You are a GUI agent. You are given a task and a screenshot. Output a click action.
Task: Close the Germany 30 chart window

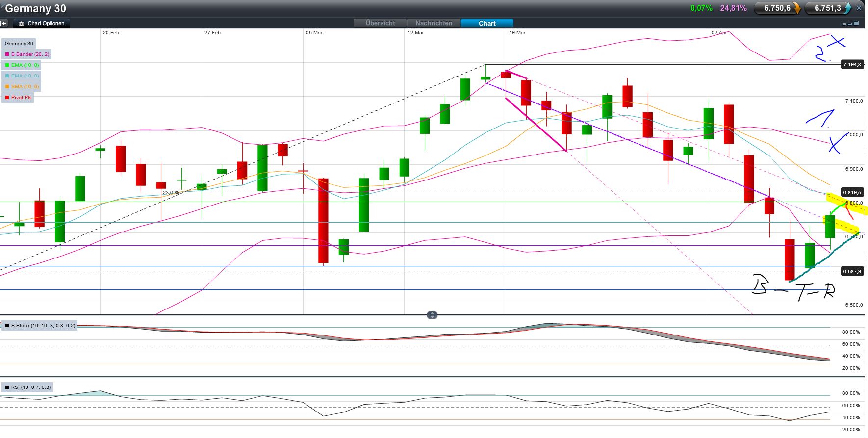(859, 8)
